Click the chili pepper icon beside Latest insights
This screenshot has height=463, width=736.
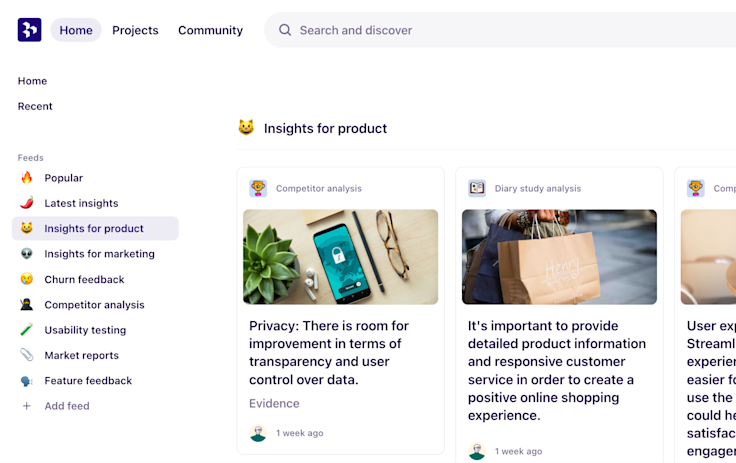click(x=27, y=203)
